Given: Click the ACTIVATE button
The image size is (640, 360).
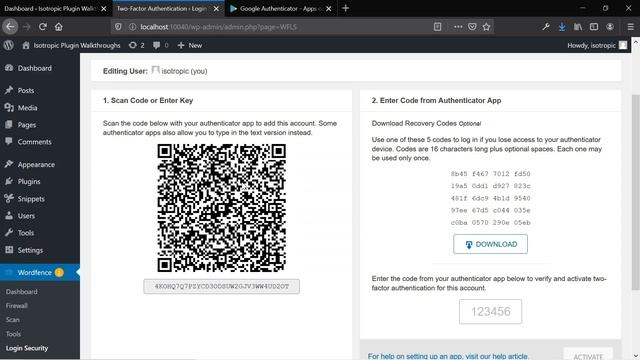Looking at the screenshot, I should [x=588, y=354].
